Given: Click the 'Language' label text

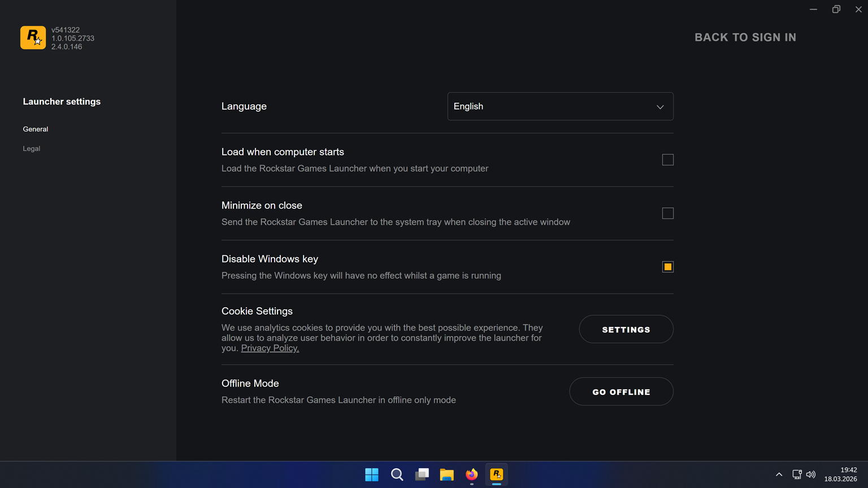Looking at the screenshot, I should tap(244, 106).
